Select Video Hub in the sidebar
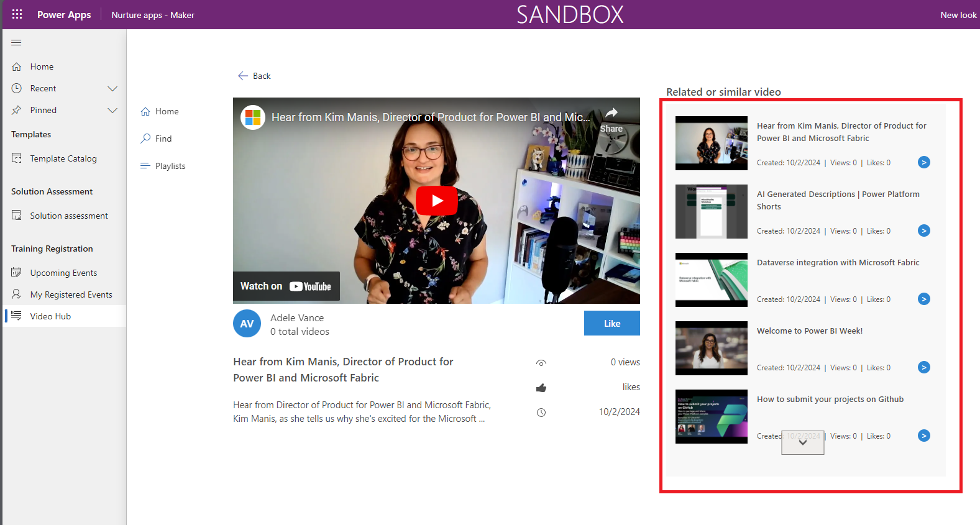 point(65,316)
